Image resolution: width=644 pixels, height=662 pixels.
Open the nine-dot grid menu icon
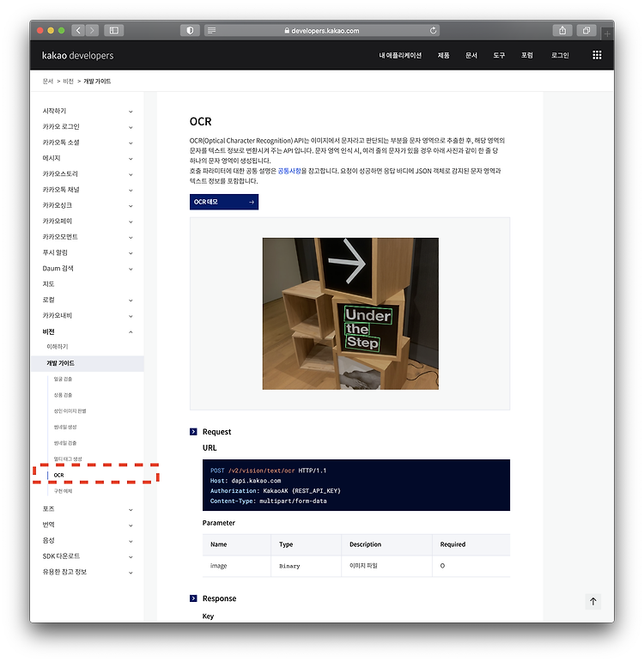pos(597,55)
